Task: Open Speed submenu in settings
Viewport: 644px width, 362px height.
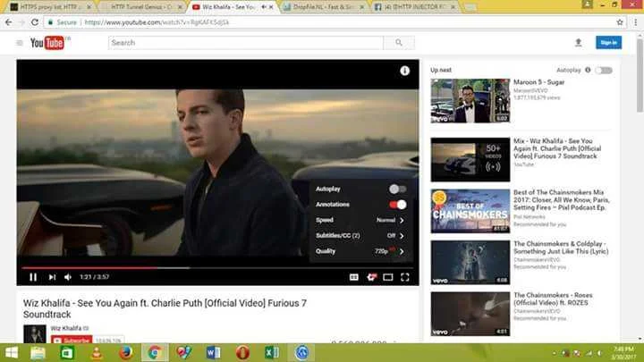Action: click(360, 220)
